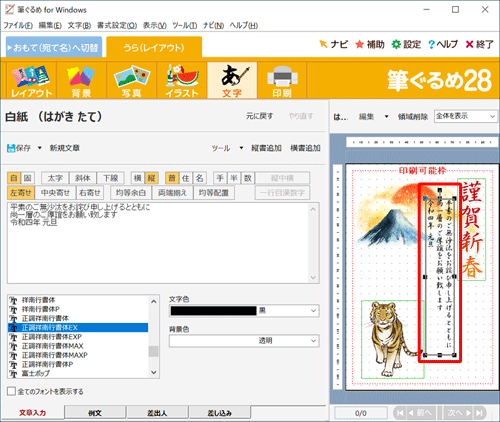Click the 保存 save disk icon
Screen dimensions: 500x422
point(11,148)
